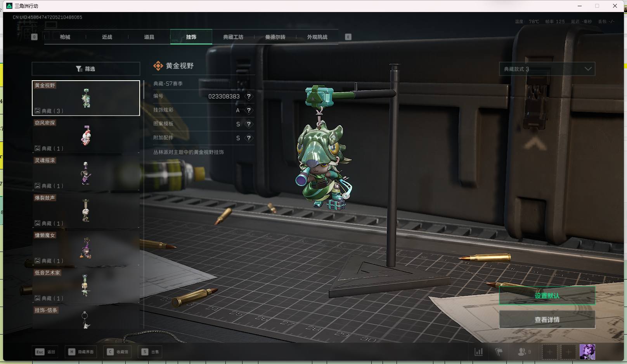Screen dimensions: 627x364
Task: Open the friends icon showing 9
Action: pyautogui.click(x=524, y=352)
